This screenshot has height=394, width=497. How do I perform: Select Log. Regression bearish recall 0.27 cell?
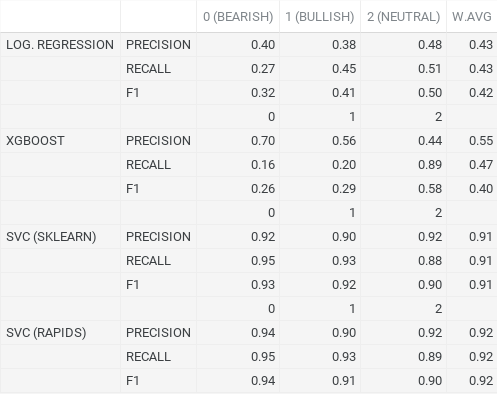pos(238,69)
